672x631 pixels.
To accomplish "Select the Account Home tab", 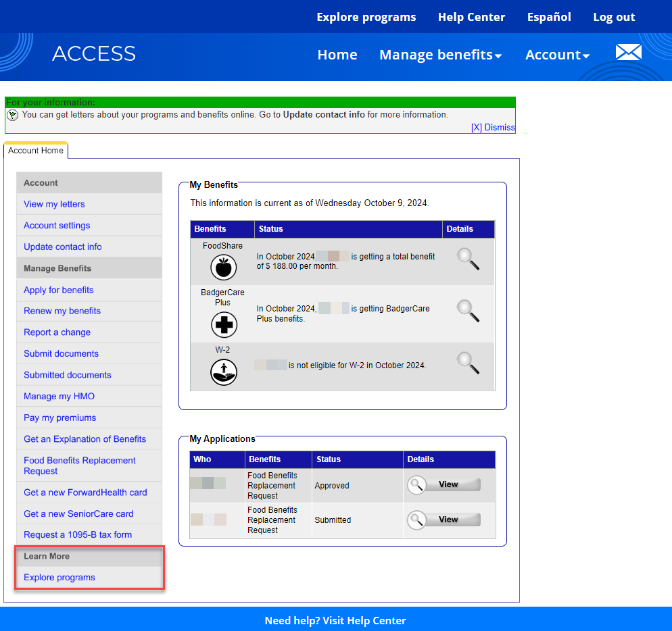I will tap(36, 151).
